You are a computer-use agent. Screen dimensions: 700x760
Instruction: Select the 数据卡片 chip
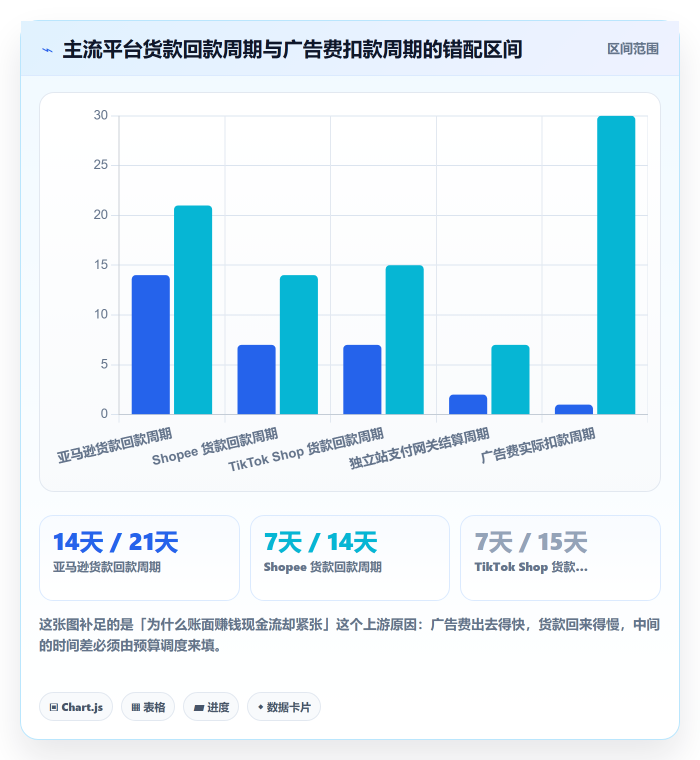click(x=284, y=707)
